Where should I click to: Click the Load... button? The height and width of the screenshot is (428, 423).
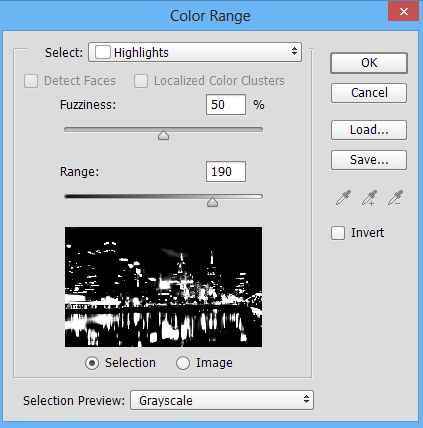[x=369, y=130]
